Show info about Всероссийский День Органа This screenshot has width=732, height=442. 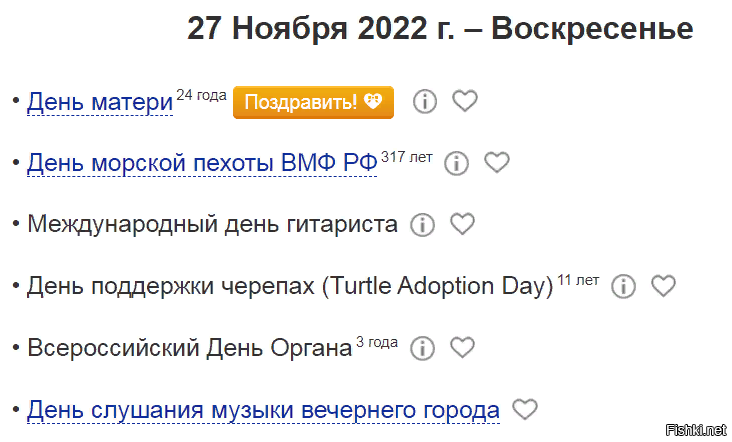[423, 348]
